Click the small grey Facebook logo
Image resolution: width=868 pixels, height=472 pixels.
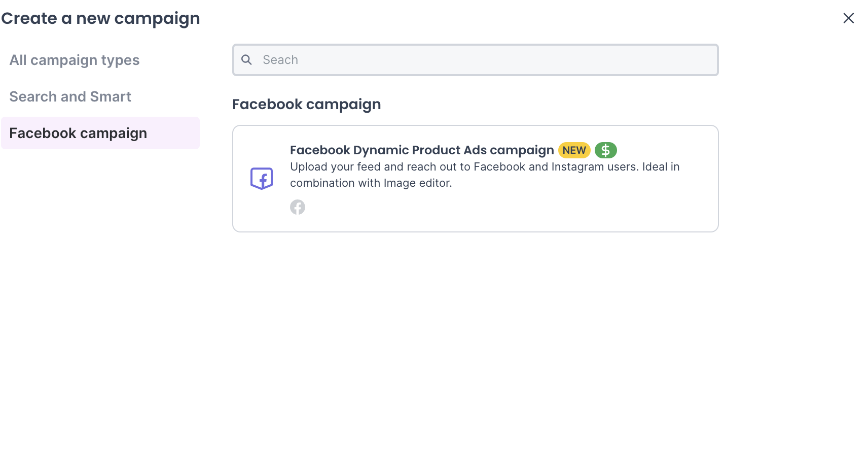298,207
